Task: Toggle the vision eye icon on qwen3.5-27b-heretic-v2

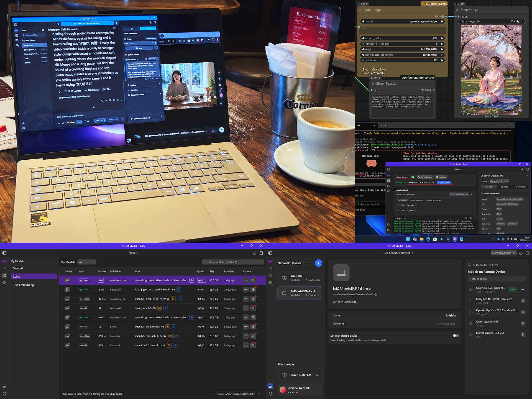Action: coord(170,345)
